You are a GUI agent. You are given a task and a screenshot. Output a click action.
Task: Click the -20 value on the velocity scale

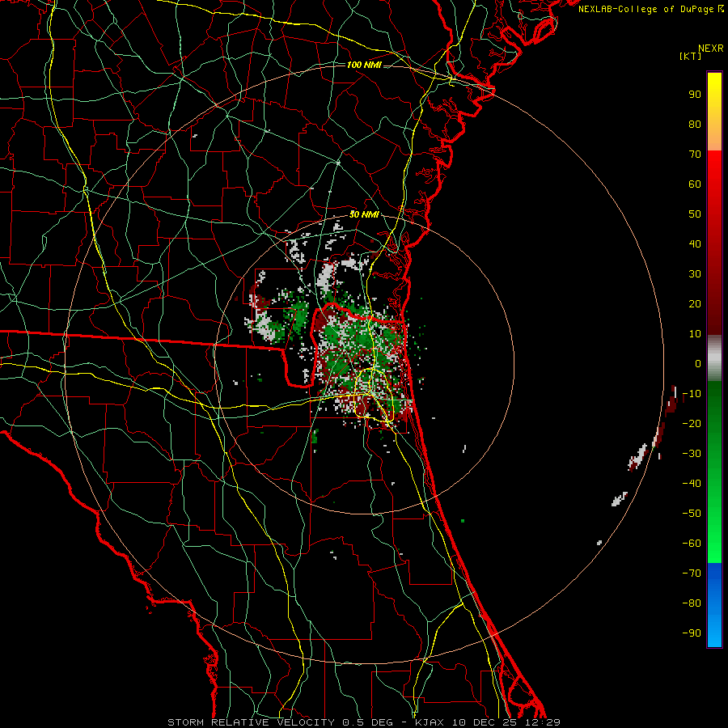[x=692, y=423]
